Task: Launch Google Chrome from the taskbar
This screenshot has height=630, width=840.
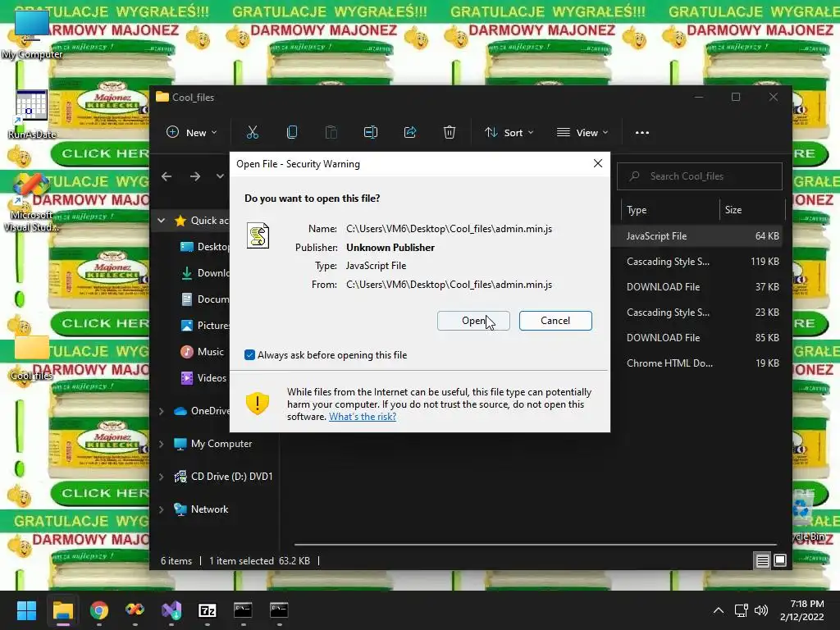Action: pos(99,610)
